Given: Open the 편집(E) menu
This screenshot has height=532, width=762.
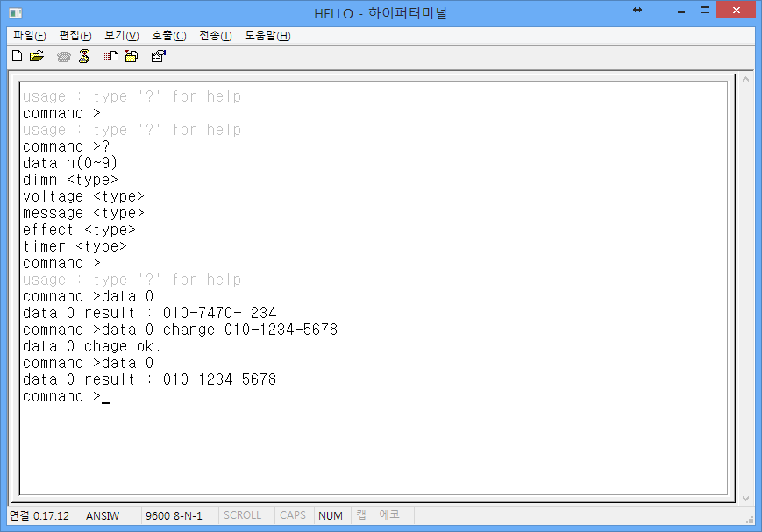Looking at the screenshot, I should (75, 35).
